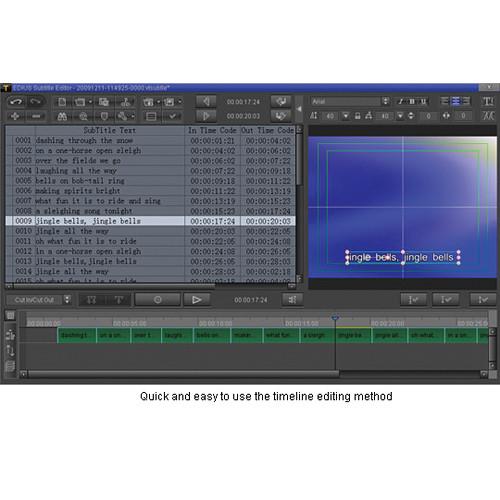Expand the import icon dropdown arrow

coord(159,101)
